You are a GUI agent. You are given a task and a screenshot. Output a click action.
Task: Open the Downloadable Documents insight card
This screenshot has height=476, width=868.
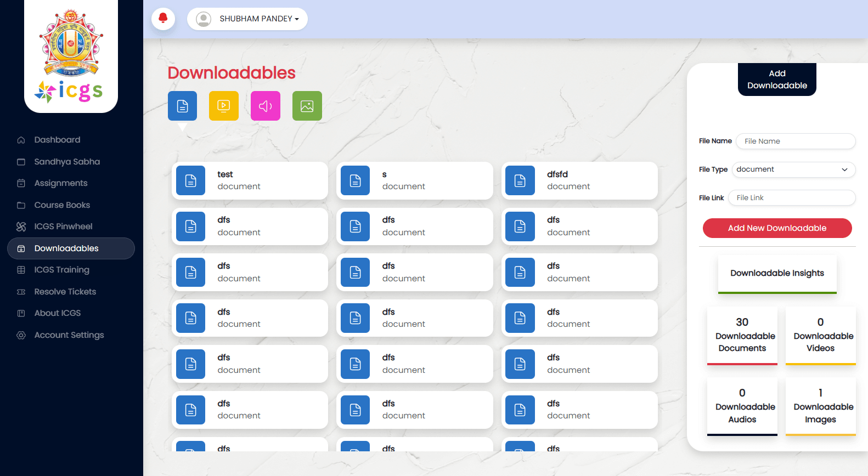pos(742,336)
